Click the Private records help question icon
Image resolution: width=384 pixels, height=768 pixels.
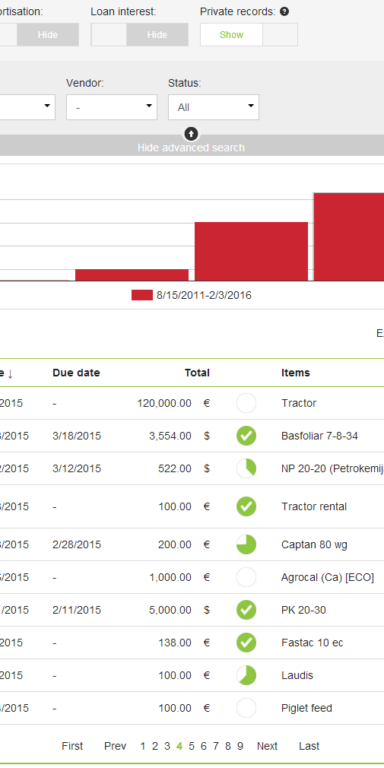(x=284, y=12)
